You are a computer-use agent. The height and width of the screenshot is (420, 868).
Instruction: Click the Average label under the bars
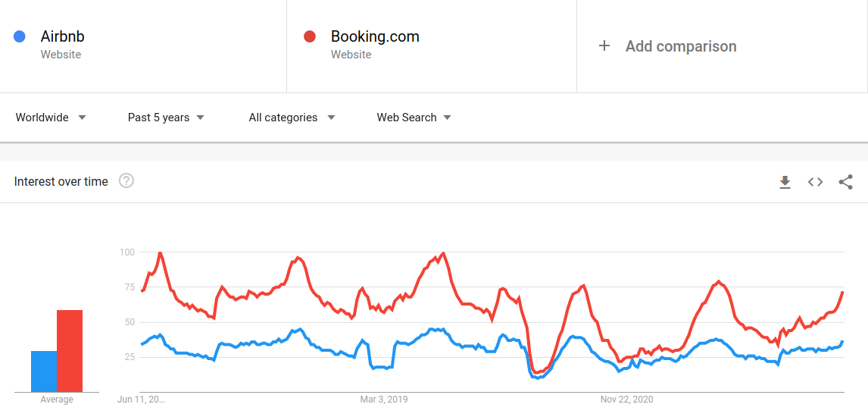(x=57, y=400)
